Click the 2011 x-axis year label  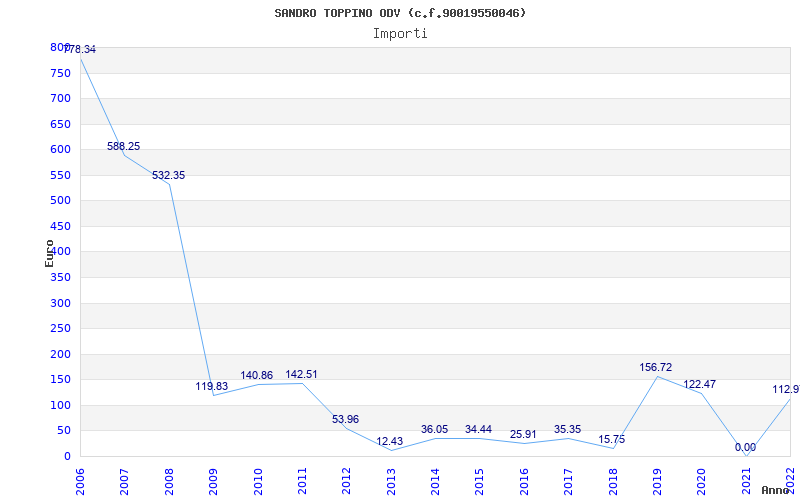pos(303,482)
